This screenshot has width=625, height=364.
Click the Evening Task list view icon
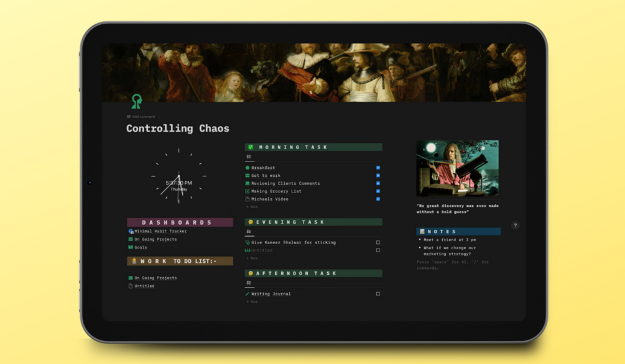tap(249, 232)
